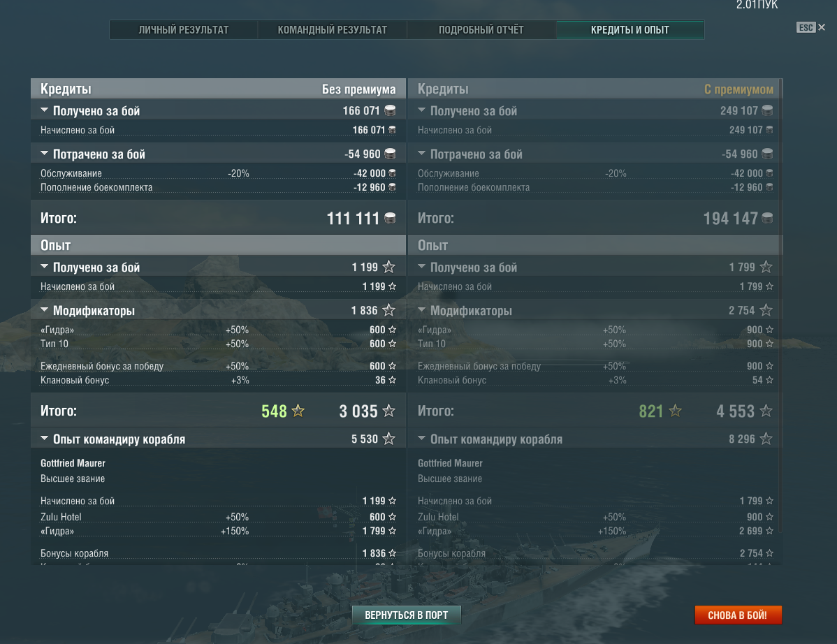837x644 pixels.
Task: Click the star beside 821 premium free XP
Action: tap(675, 411)
